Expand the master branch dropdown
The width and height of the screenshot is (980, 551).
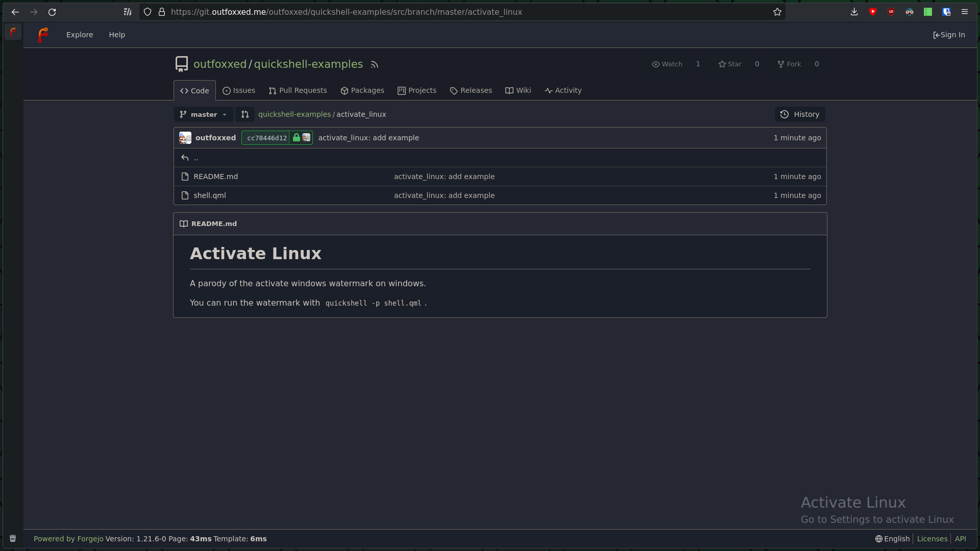204,114
